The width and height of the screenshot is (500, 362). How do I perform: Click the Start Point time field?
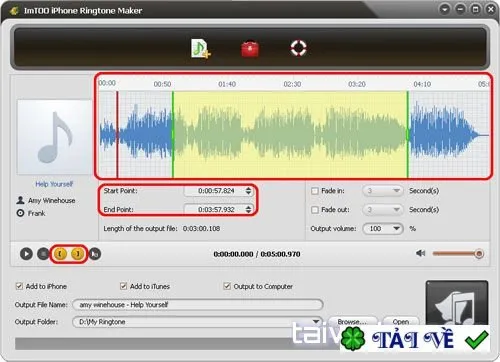click(x=215, y=191)
